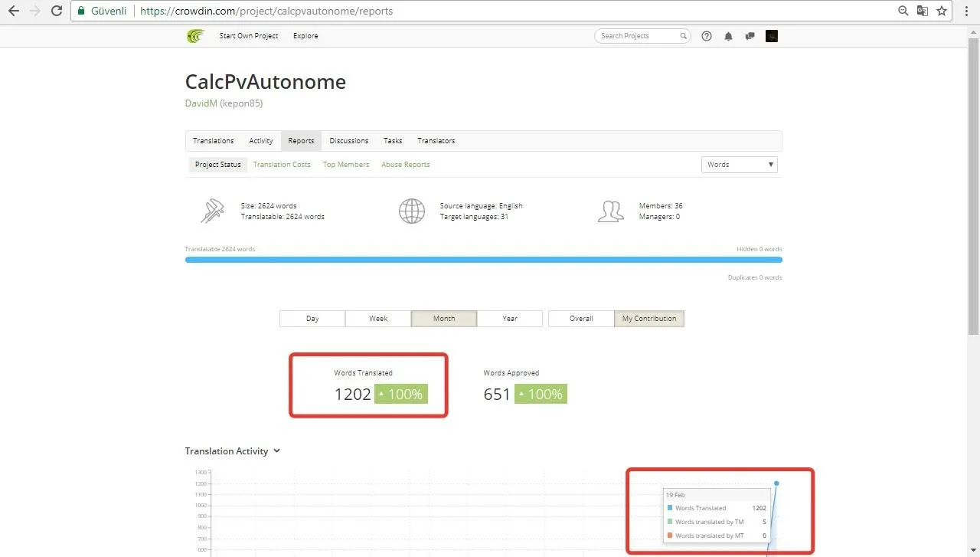The image size is (980, 557).
Task: Click the CalcPvAutonome project title
Action: click(x=266, y=82)
